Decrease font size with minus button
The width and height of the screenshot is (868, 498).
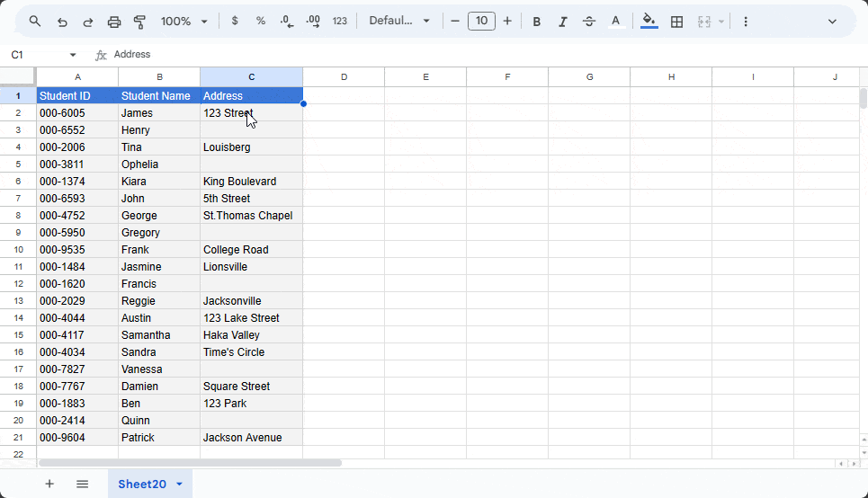(455, 21)
